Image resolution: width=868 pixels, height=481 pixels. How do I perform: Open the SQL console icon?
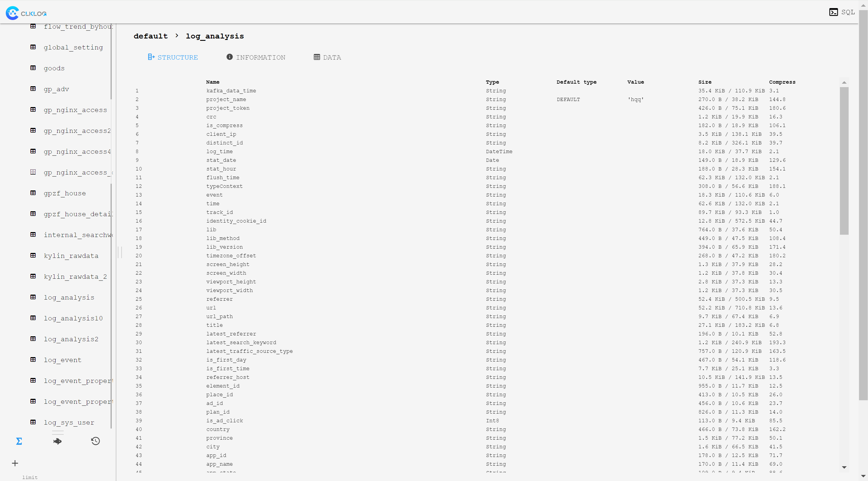pyautogui.click(x=833, y=12)
